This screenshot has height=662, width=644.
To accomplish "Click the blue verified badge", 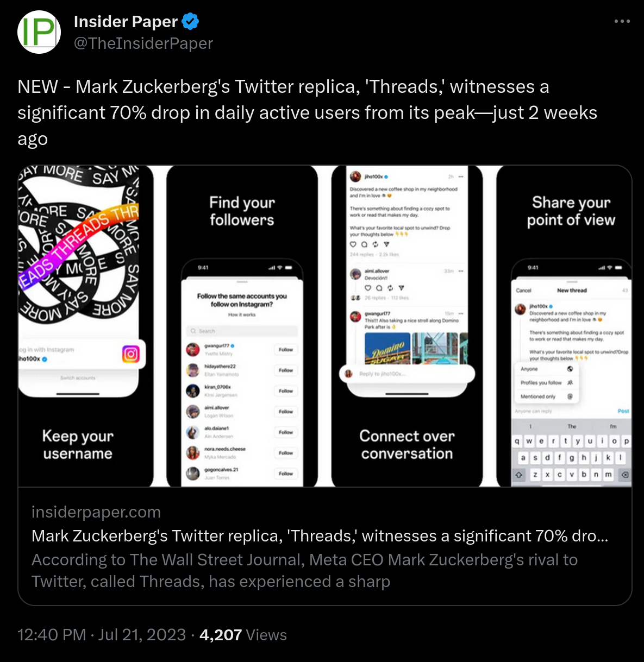I will point(190,22).
